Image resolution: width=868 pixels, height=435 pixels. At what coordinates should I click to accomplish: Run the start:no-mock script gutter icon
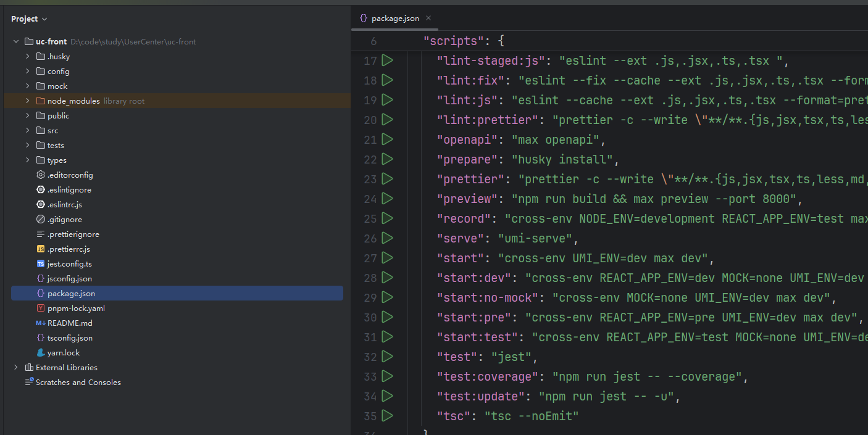(387, 297)
